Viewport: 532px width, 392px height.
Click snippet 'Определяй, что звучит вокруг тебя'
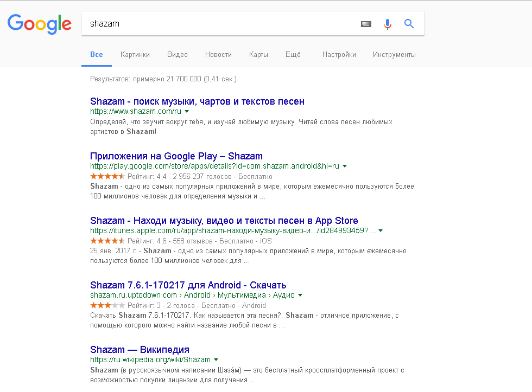tap(241, 127)
